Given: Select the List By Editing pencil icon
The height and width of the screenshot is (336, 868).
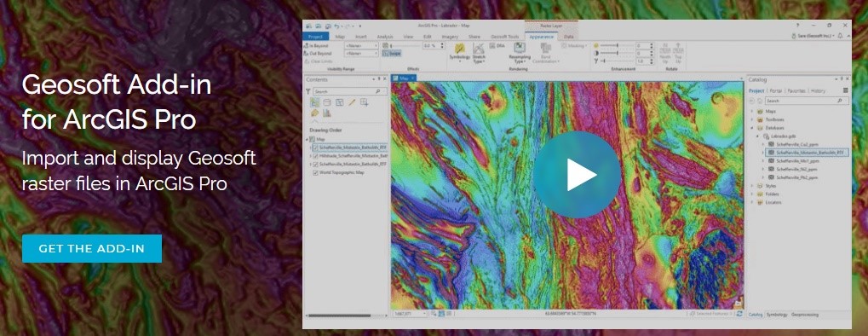Looking at the screenshot, I should coord(352,102).
